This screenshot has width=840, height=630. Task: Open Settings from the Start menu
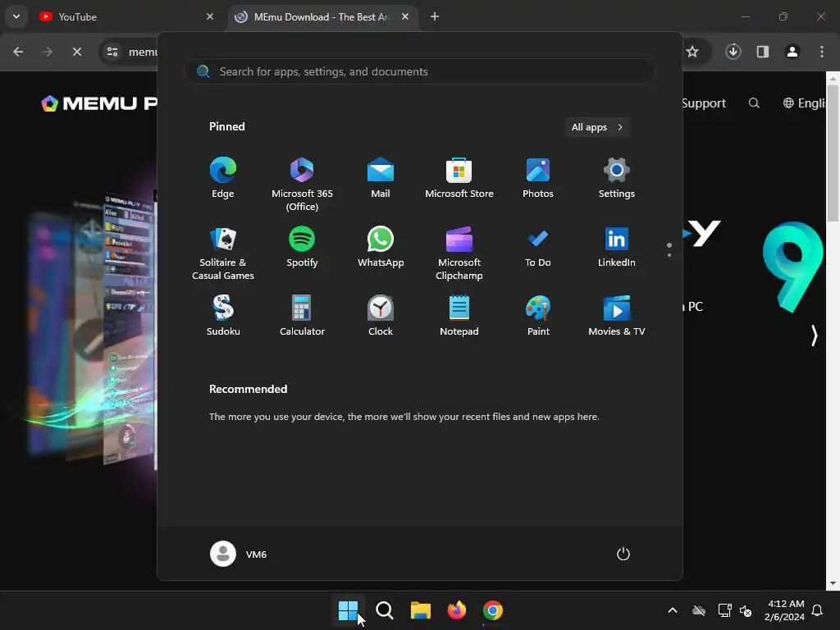[617, 178]
